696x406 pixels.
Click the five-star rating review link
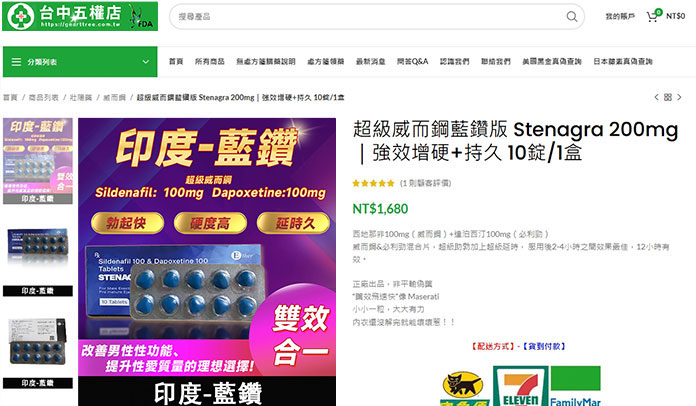[x=402, y=183]
